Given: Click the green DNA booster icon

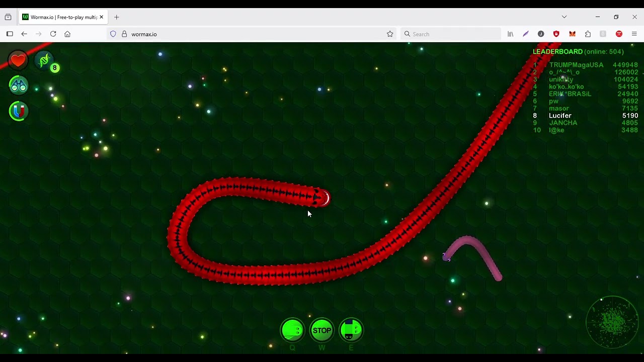Looking at the screenshot, I should coord(45,61).
